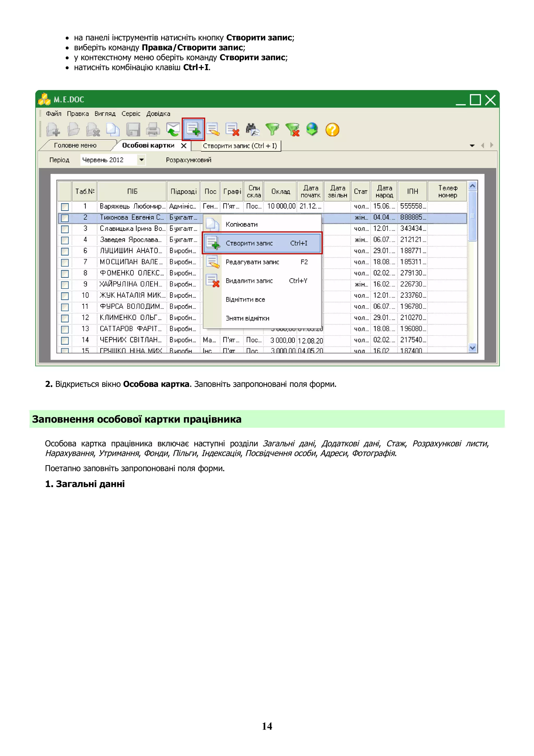Click the Створити запис toolbar icon
Screen dimensions: 534x756
pos(193,129)
